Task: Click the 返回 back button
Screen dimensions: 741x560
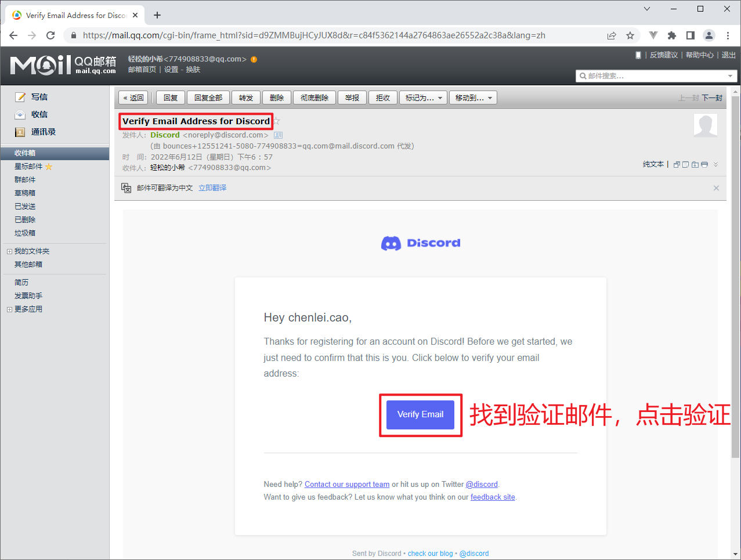Action: (133, 98)
